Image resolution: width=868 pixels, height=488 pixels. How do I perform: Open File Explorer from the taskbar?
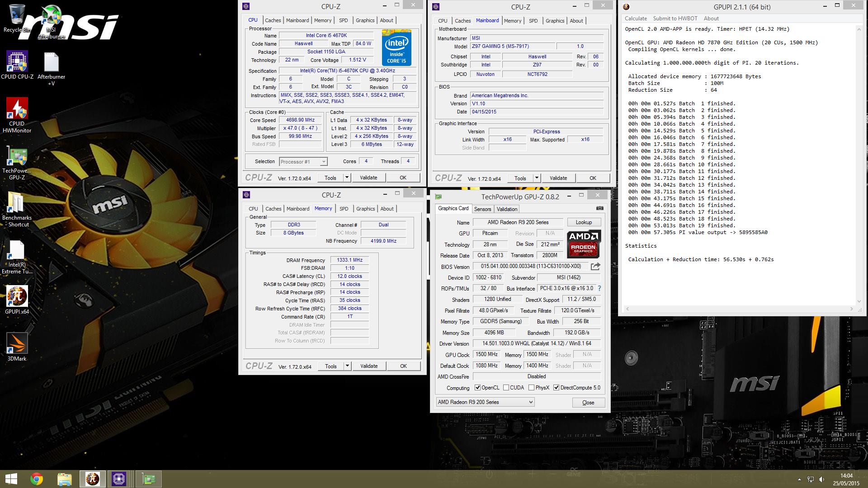click(64, 479)
